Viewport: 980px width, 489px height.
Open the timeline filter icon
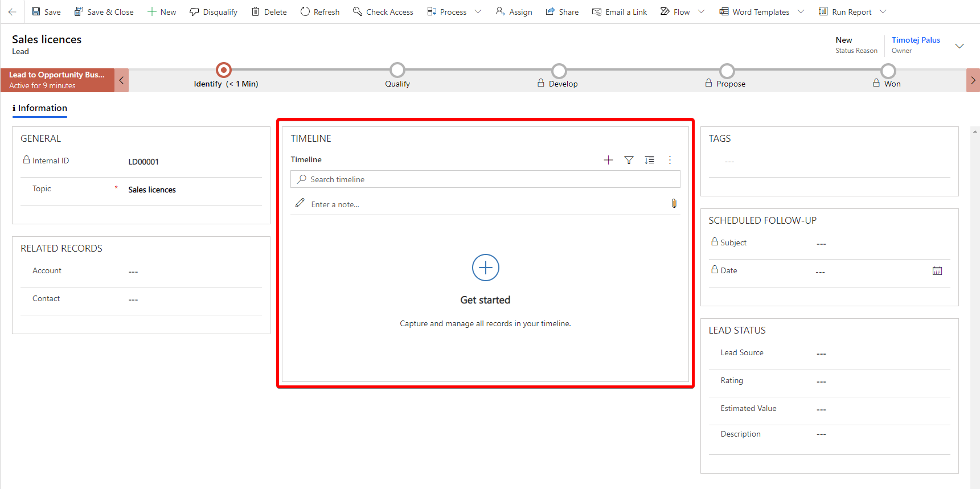629,160
